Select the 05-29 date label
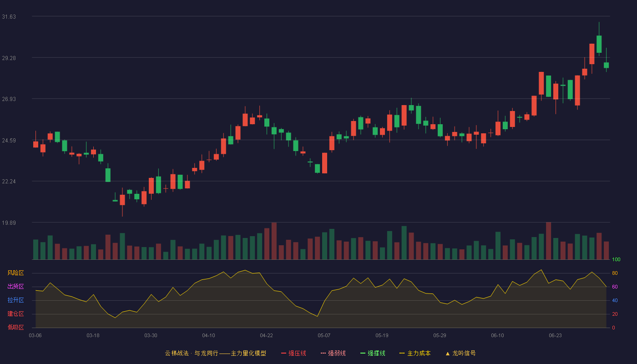Image resolution: width=637 pixels, height=364 pixels. (x=440, y=335)
